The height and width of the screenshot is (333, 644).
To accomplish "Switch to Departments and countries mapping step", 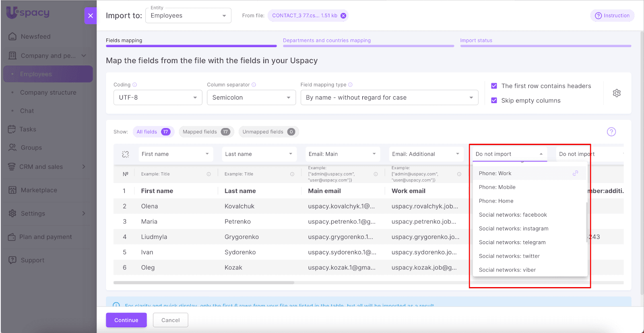I will tap(326, 41).
